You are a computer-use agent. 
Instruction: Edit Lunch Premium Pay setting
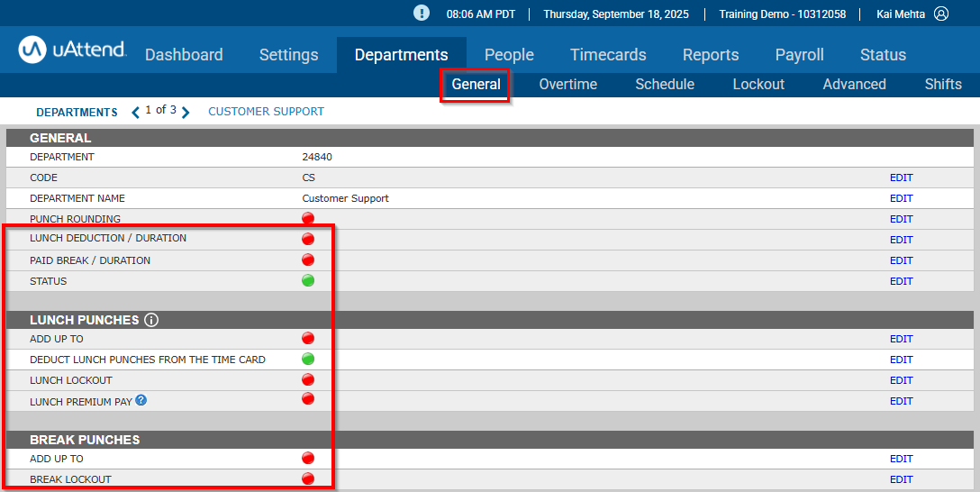[902, 401]
